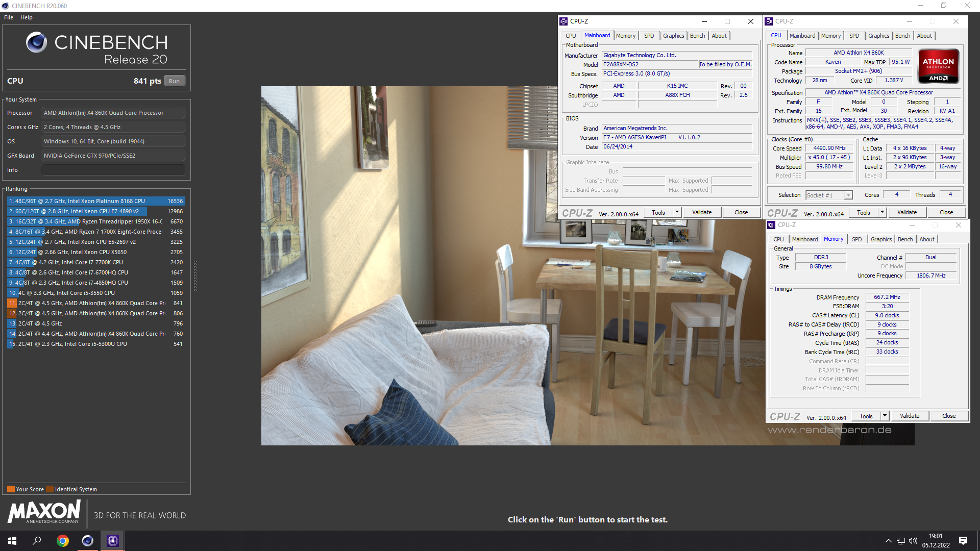The height and width of the screenshot is (551, 980).
Task: Click the Your Score legend swatch
Action: coord(11,489)
